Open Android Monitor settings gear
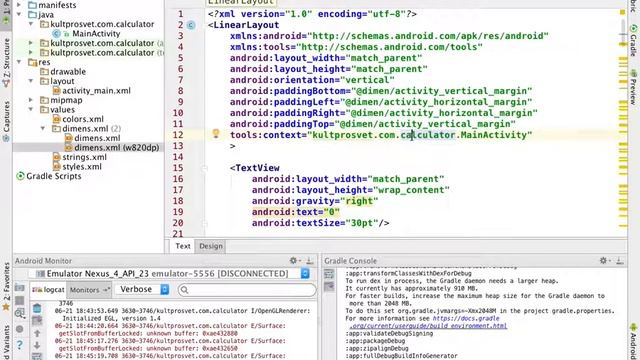Viewport: 640px width, 360px height. (293, 260)
